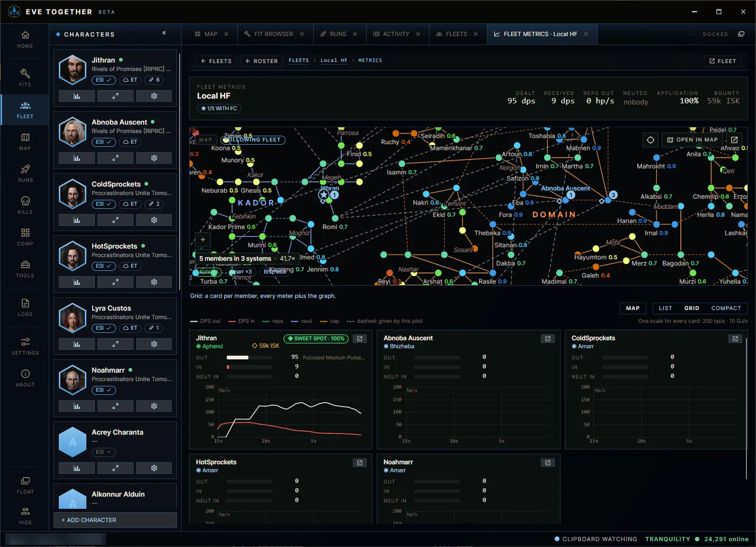The height and width of the screenshot is (547, 756).
Task: Open the Comp sidebar section
Action: pos(25,237)
